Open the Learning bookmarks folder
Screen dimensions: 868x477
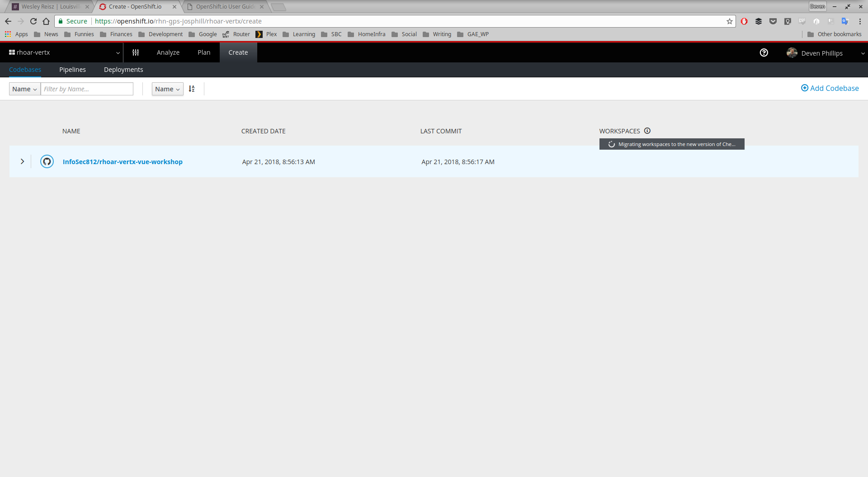pos(299,34)
